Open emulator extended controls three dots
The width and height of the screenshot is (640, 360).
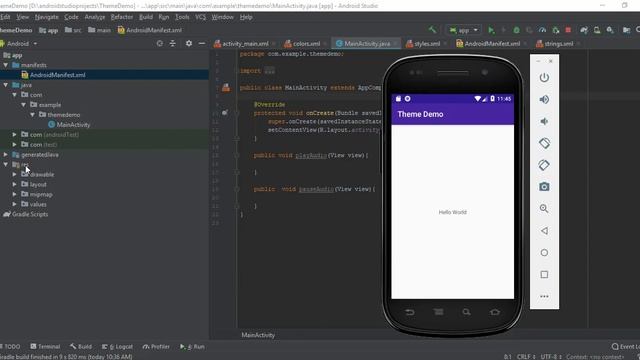544,296
